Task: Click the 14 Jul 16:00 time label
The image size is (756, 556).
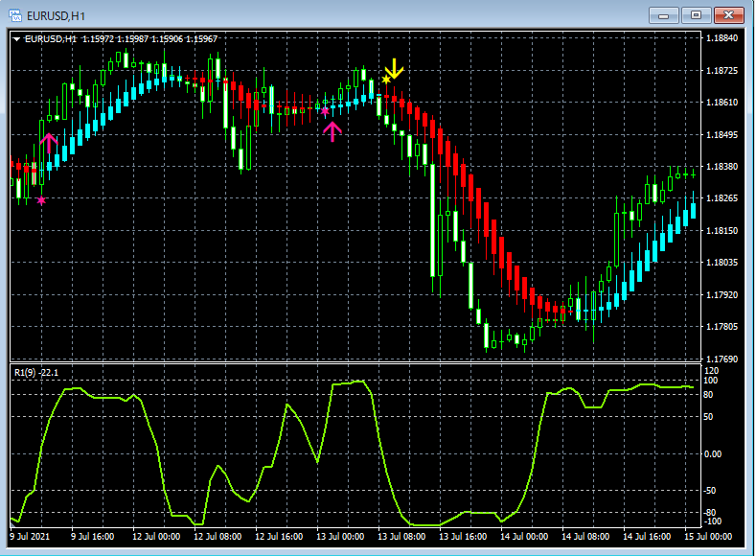Action: (x=647, y=536)
